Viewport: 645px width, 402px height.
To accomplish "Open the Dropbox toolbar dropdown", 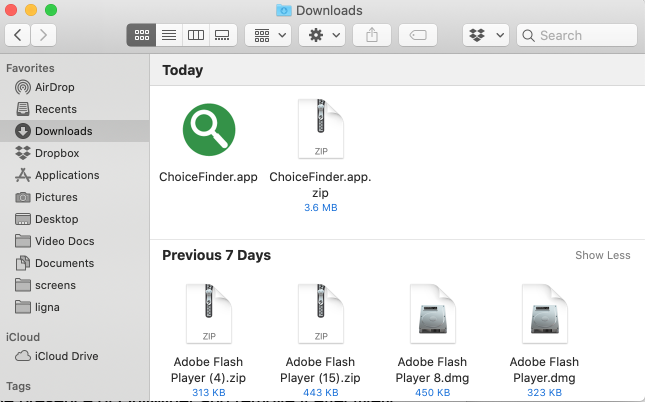I will coord(486,35).
